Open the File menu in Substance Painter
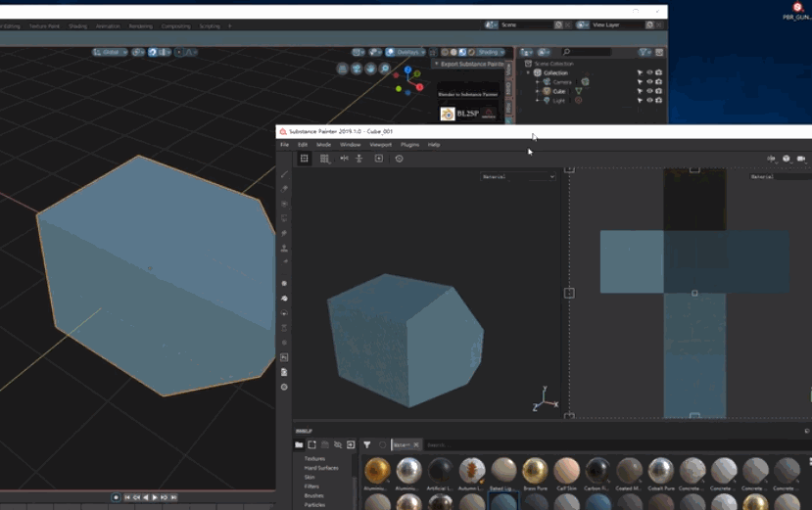The image size is (812, 510). (285, 145)
